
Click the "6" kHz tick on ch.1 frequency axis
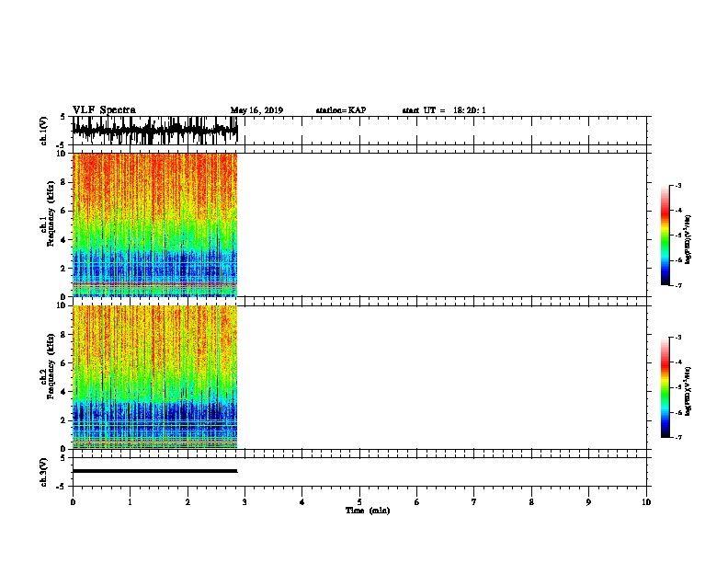63,211
